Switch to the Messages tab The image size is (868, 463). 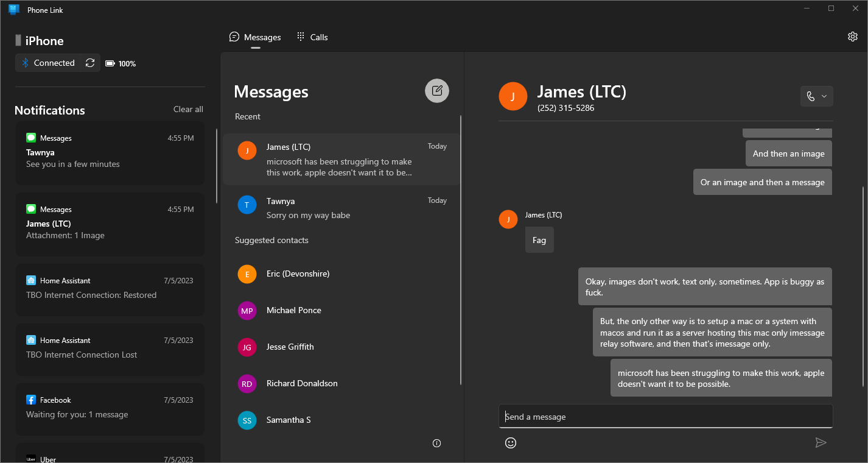pyautogui.click(x=255, y=37)
